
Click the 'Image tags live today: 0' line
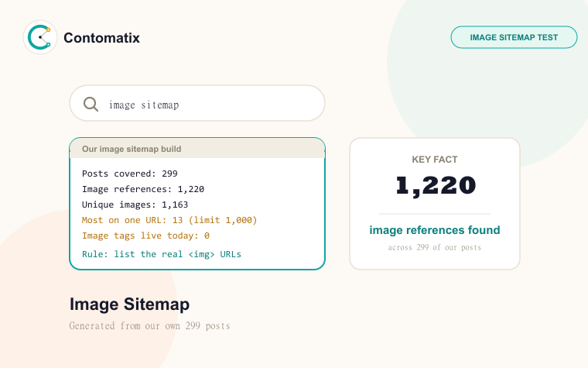coord(145,236)
